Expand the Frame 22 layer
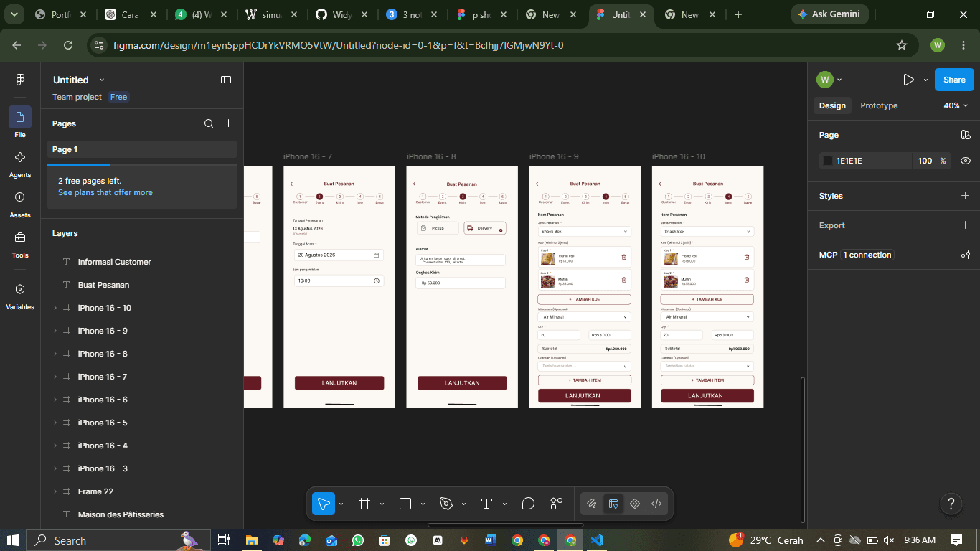The width and height of the screenshot is (980, 551). coord(55,491)
